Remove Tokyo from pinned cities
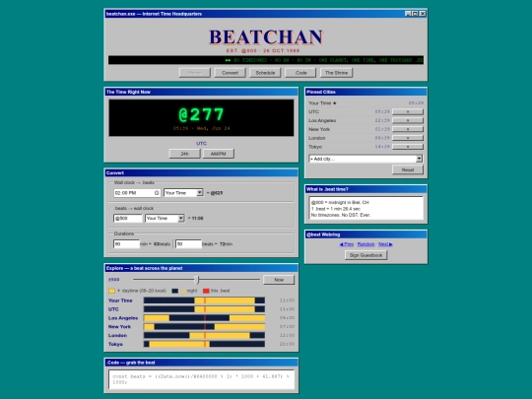532x399 pixels. click(408, 147)
